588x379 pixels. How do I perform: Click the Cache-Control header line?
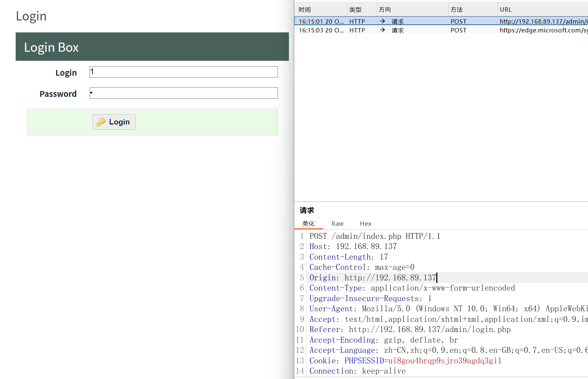point(362,267)
